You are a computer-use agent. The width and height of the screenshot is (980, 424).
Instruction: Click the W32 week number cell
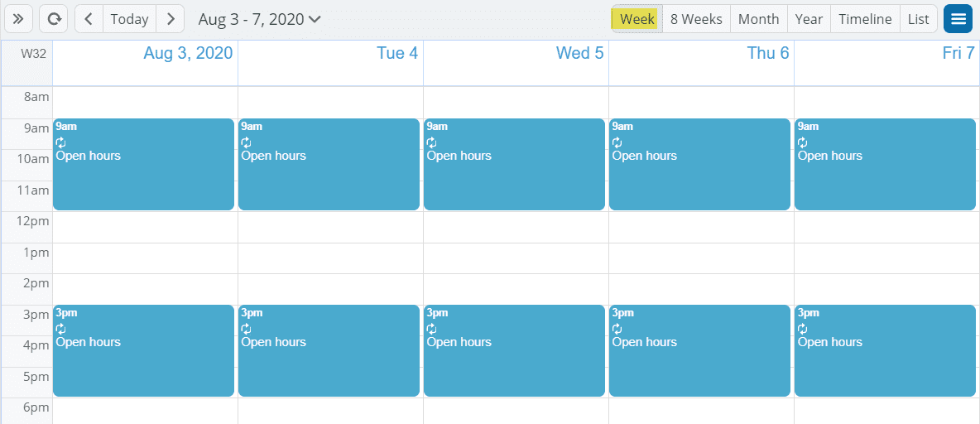tap(33, 54)
